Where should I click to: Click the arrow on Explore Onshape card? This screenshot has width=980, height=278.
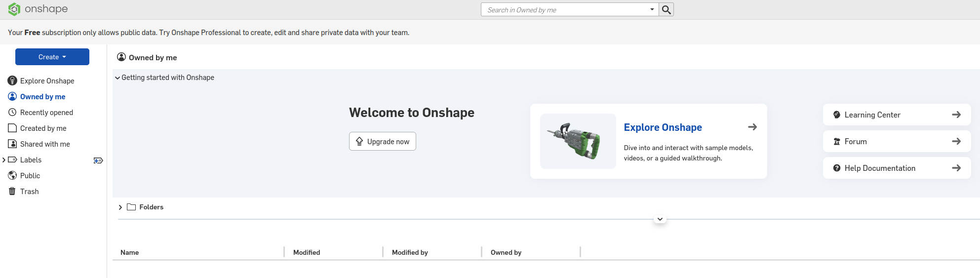click(x=752, y=127)
